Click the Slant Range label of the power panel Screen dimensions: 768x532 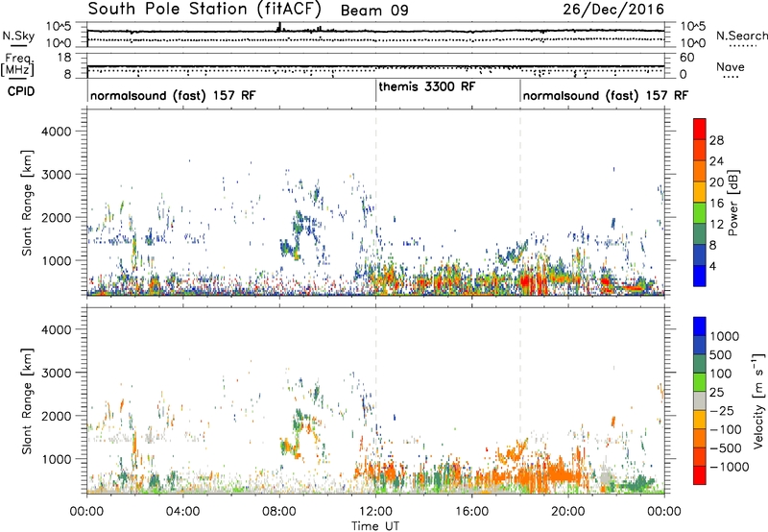(27, 203)
